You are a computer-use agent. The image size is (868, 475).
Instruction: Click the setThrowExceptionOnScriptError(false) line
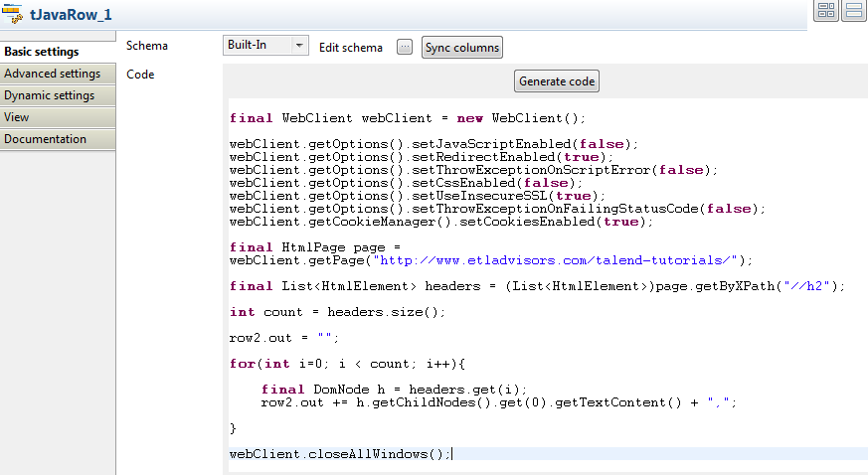(x=473, y=170)
